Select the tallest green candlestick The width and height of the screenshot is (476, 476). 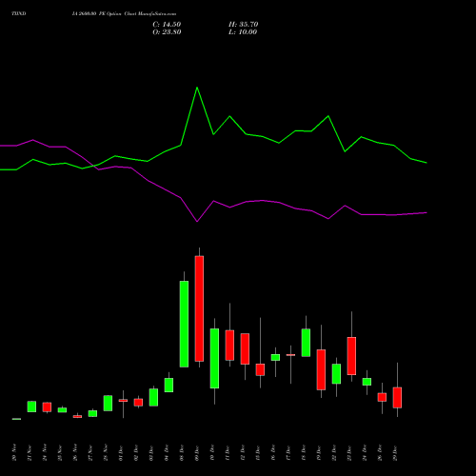(184, 324)
